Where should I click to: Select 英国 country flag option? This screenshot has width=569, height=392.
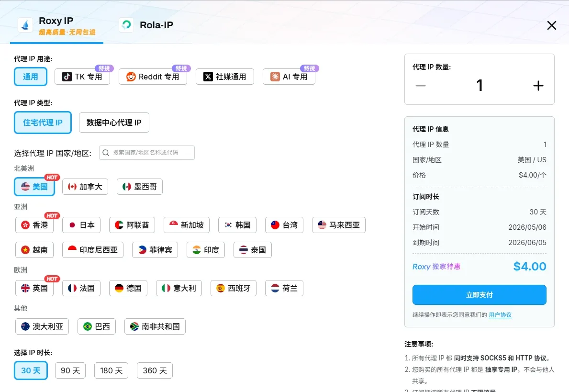(x=34, y=288)
